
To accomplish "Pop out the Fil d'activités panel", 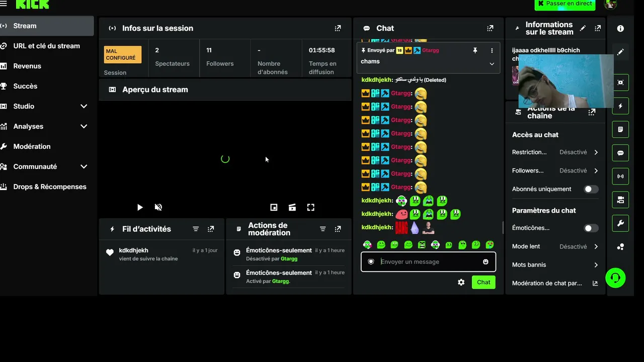I will click(211, 229).
